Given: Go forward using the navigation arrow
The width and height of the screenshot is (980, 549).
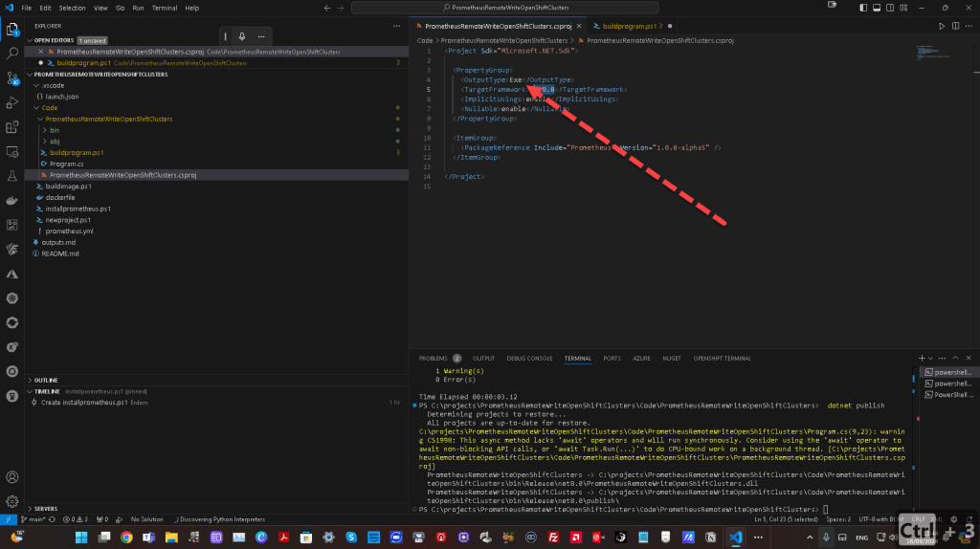Looking at the screenshot, I should tap(341, 8).
